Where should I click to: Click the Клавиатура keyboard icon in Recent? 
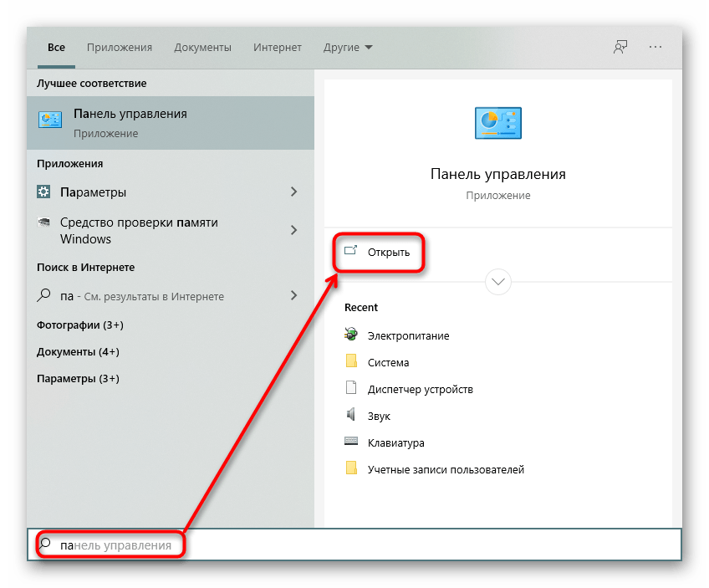tap(351, 442)
